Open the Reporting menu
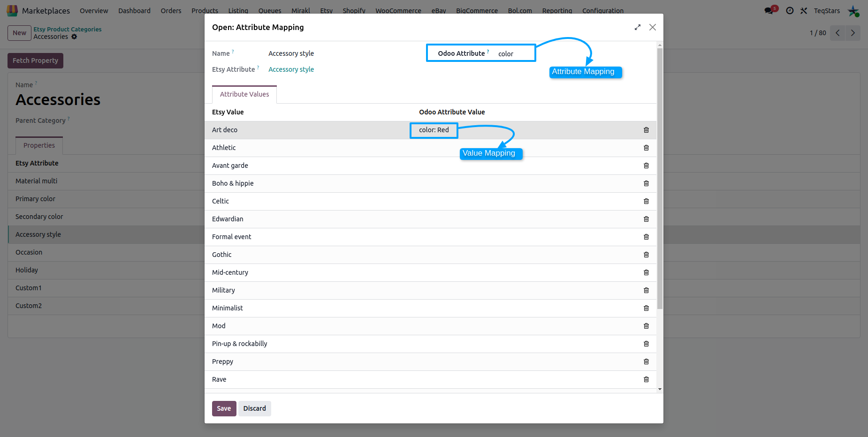This screenshot has height=437, width=868. (x=557, y=11)
